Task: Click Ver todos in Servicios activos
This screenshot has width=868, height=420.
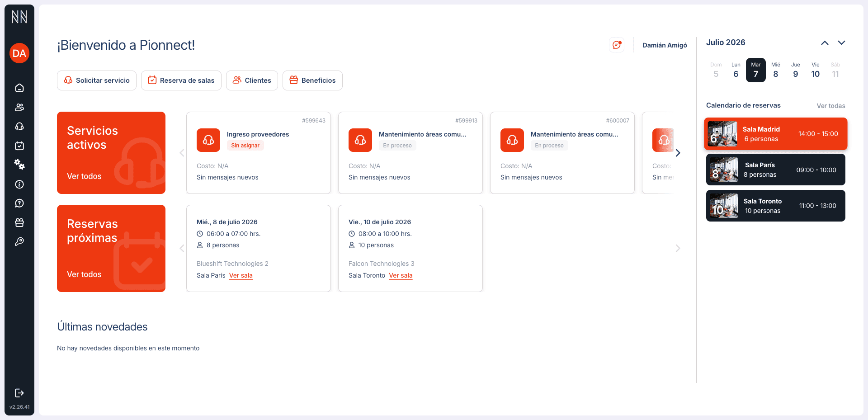Action: (84, 176)
